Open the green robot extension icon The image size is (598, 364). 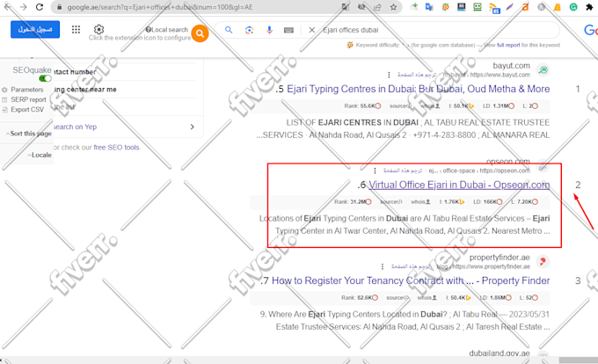click(x=478, y=7)
